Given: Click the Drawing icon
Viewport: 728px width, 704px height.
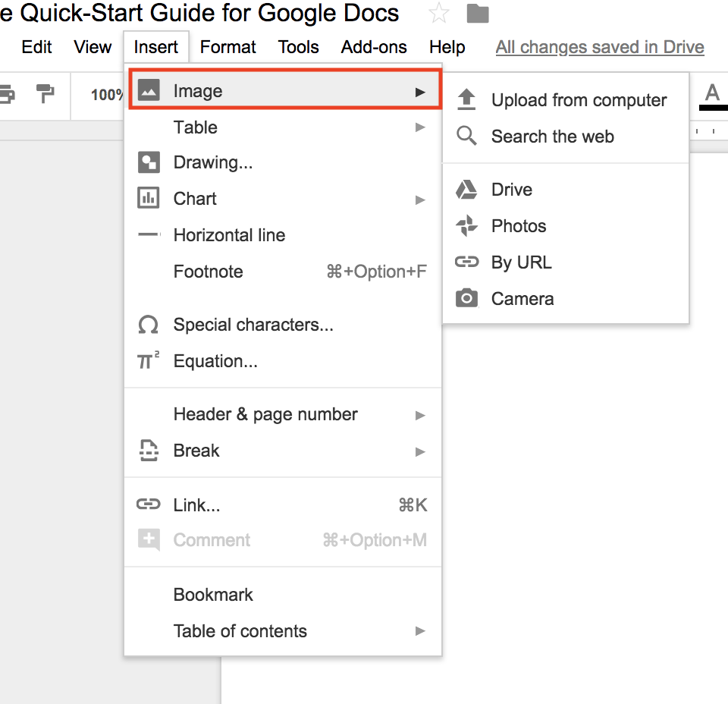Looking at the screenshot, I should [x=149, y=162].
